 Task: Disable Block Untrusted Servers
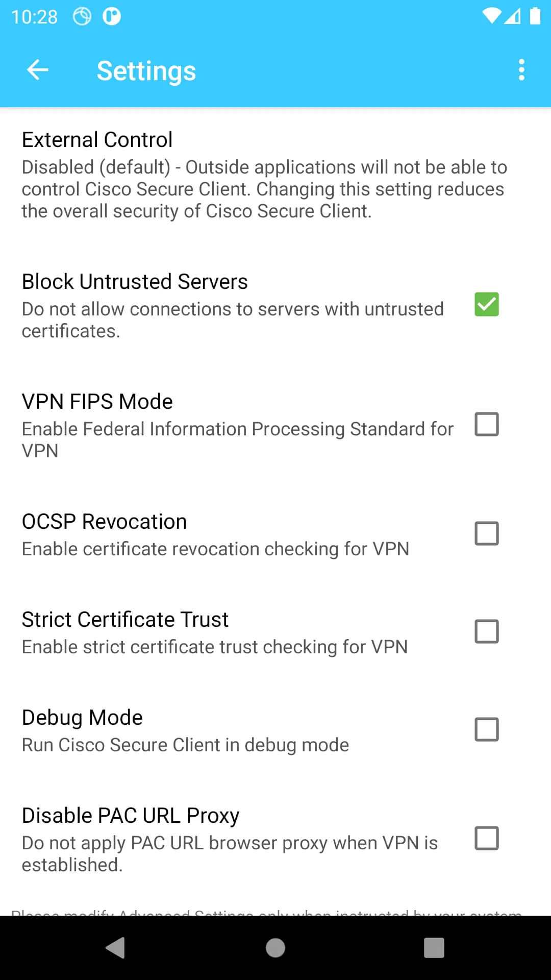[x=486, y=305]
